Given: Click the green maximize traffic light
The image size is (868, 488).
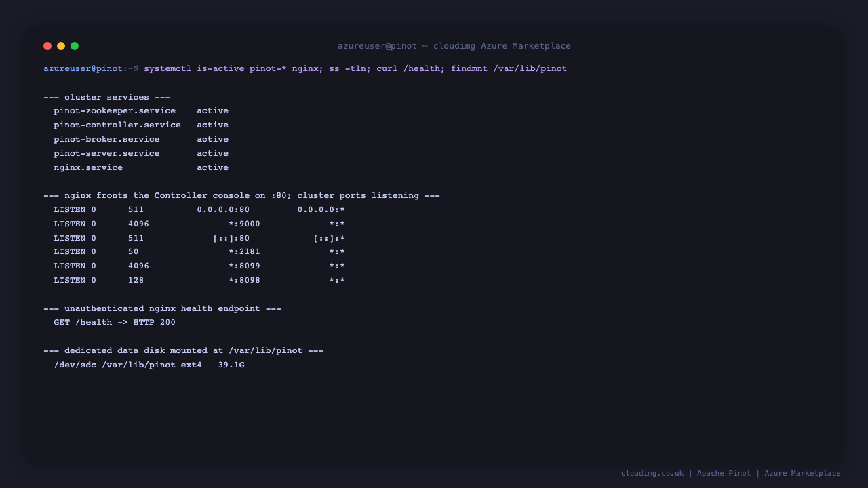Looking at the screenshot, I should 75,46.
